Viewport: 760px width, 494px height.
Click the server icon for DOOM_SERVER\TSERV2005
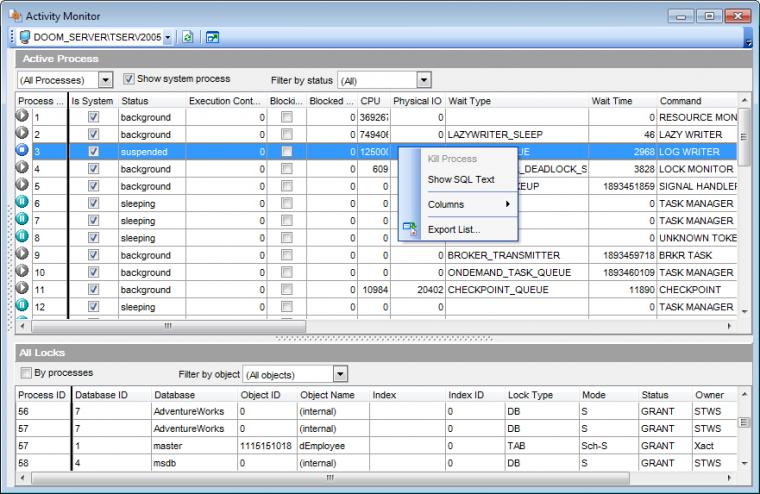click(x=24, y=37)
